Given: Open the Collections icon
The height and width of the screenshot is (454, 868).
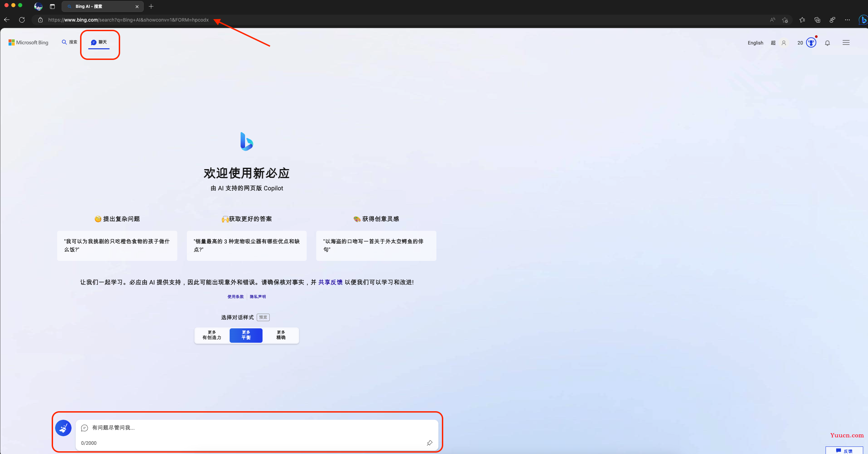Looking at the screenshot, I should coord(817,20).
